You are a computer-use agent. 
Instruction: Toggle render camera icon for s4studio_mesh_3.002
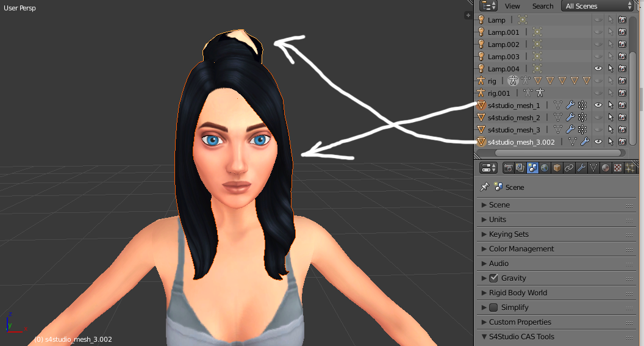click(x=623, y=142)
